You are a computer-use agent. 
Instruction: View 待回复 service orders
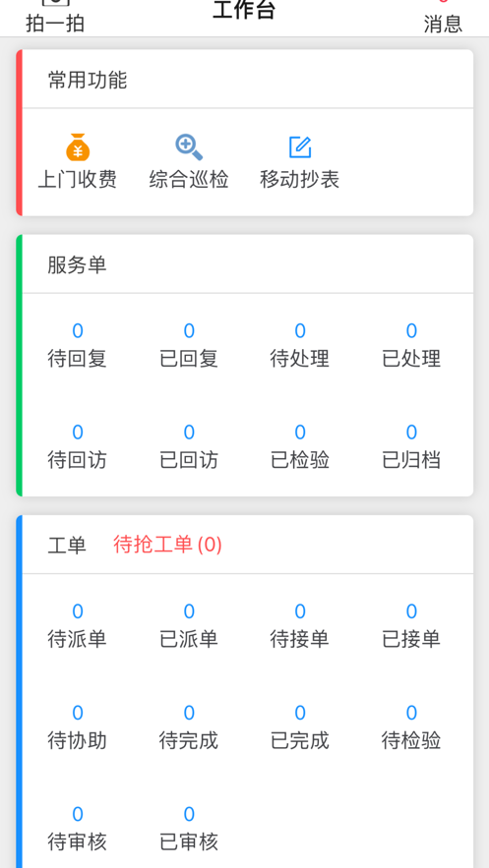pos(77,345)
